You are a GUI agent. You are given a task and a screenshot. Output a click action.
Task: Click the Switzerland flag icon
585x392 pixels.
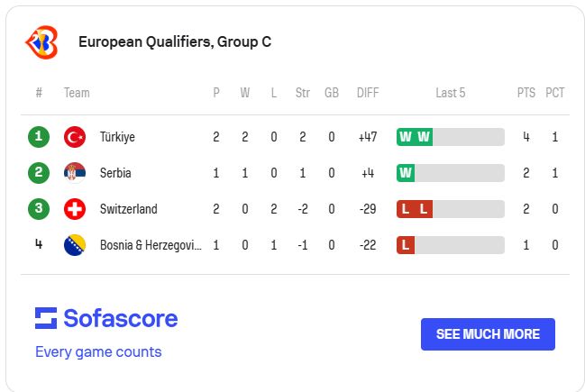click(x=75, y=209)
